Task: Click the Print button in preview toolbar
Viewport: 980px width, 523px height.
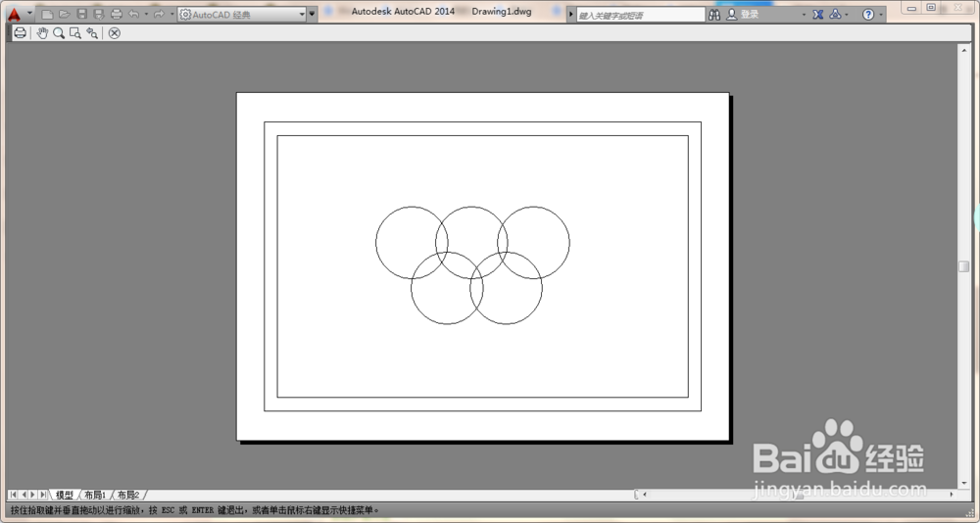Action: [20, 33]
